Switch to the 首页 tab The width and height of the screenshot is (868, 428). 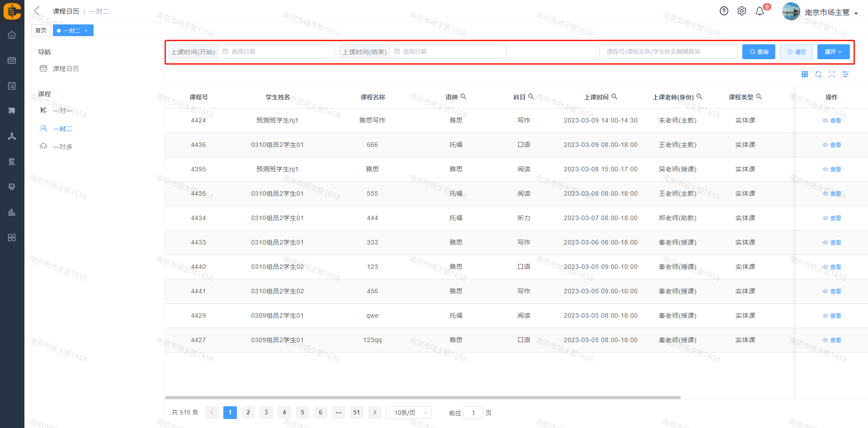click(x=41, y=31)
